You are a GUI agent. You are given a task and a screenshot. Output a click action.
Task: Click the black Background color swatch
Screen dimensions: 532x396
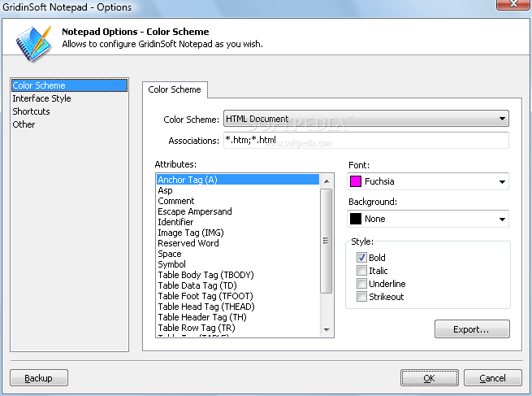click(355, 219)
